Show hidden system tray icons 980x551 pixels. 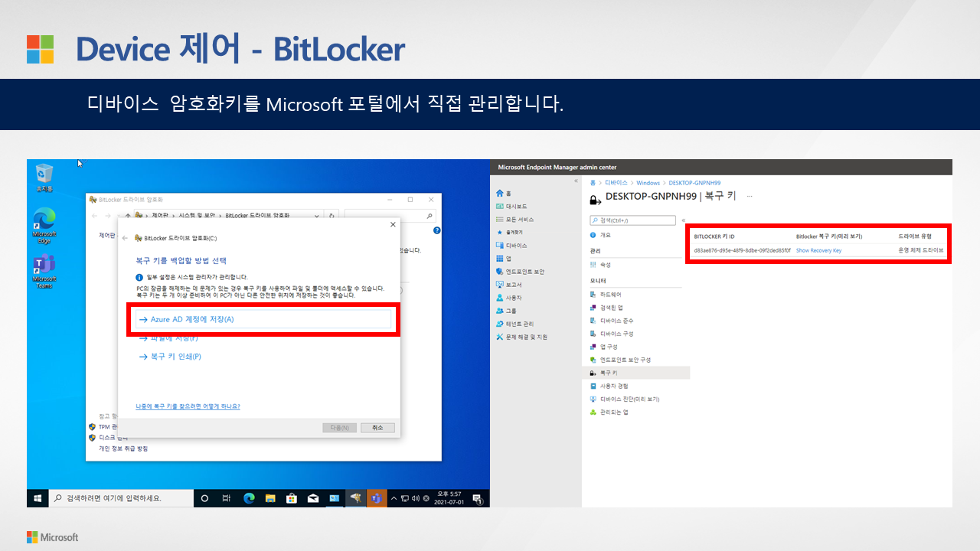[395, 498]
